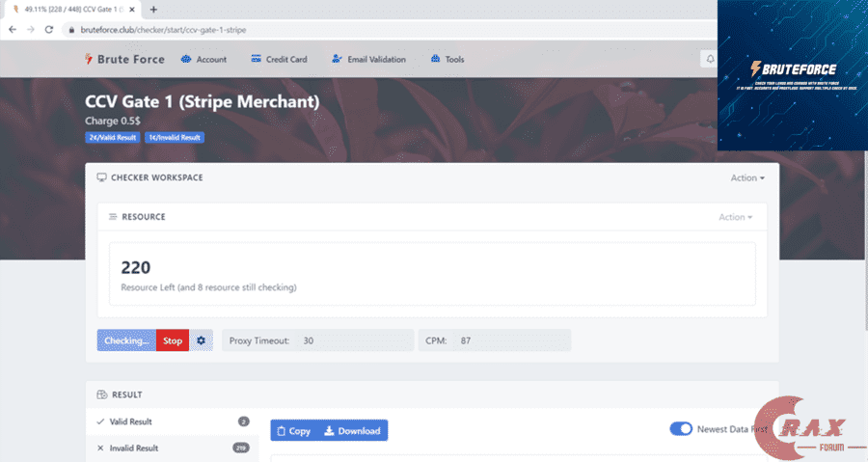This screenshot has height=462, width=868.
Task: Copy results with the Copy button
Action: point(294,430)
